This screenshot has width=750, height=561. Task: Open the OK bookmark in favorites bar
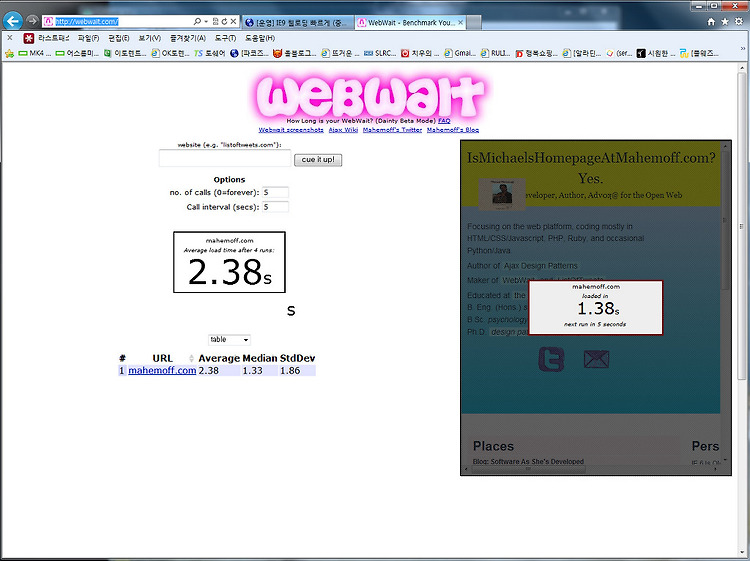click(x=170, y=54)
